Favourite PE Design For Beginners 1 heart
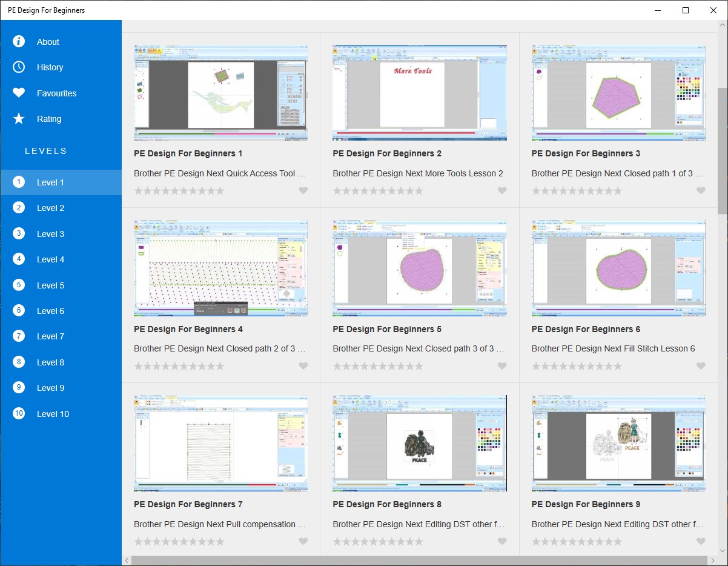The height and width of the screenshot is (566, 728). [x=303, y=191]
